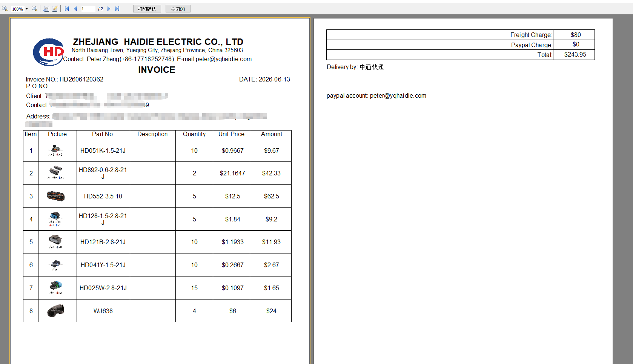Image resolution: width=633 pixels, height=364 pixels.
Task: Click the amount $11.93
Action: (272, 242)
